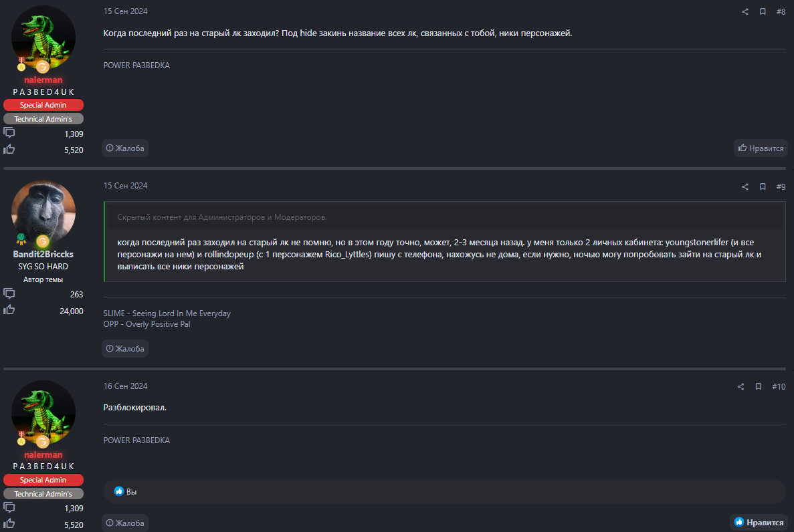
Task: Like post #8 using the Нравится button
Action: click(x=761, y=148)
